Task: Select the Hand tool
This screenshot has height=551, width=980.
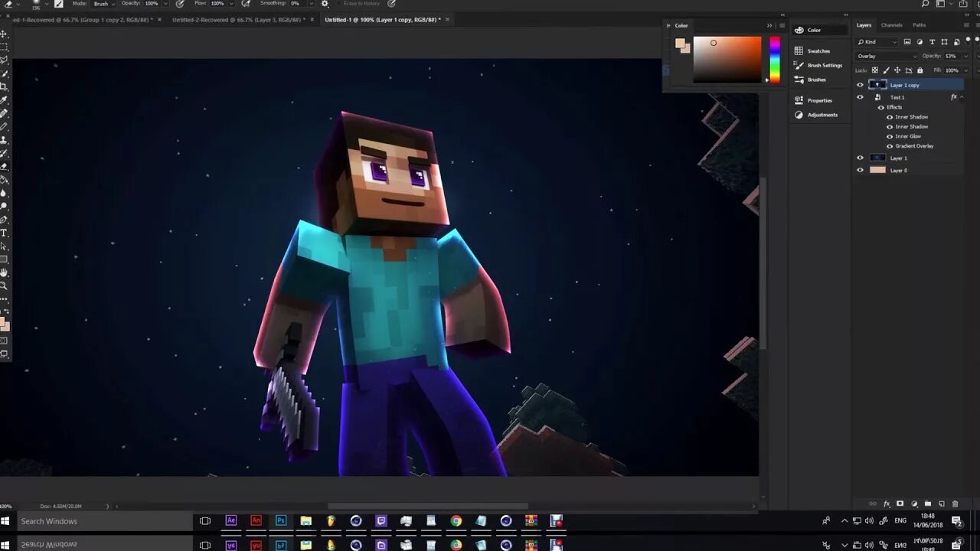Action: (4, 272)
